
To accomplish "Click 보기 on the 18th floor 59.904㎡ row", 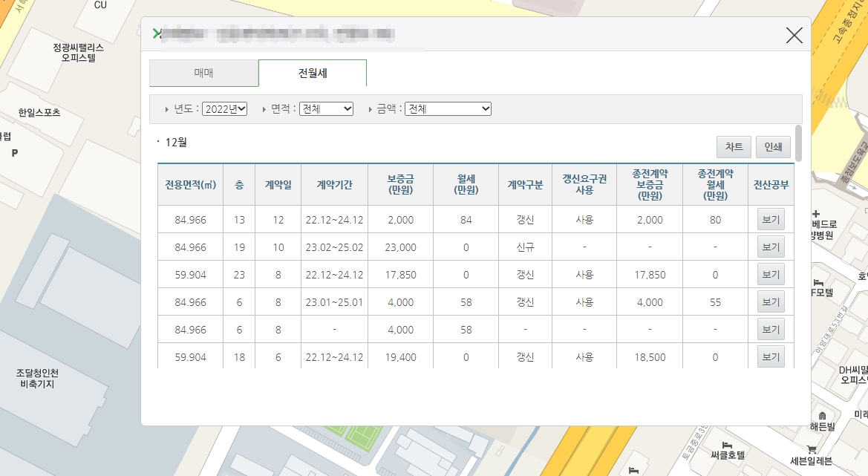I will point(770,356).
